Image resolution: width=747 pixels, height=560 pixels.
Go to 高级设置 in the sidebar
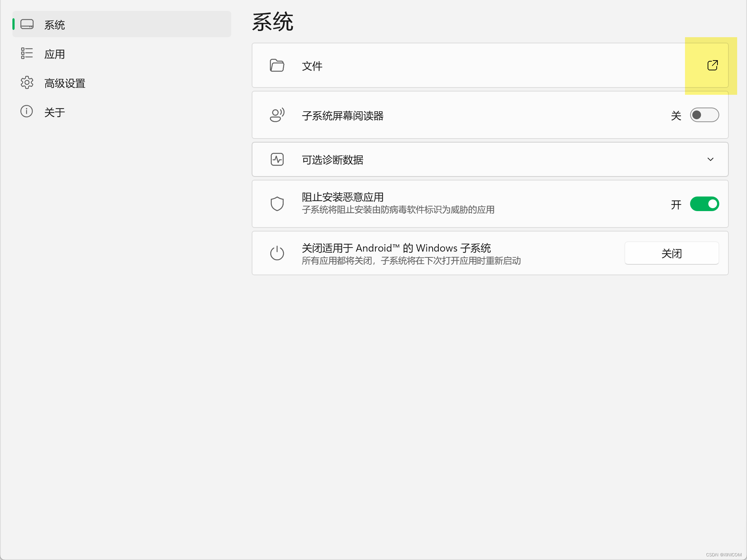point(65,83)
